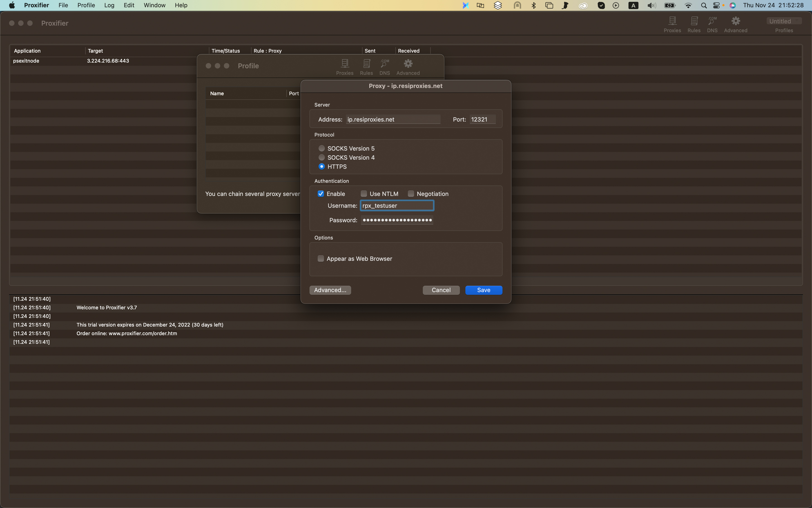
Task: Click the Received column header
Action: pyautogui.click(x=413, y=51)
